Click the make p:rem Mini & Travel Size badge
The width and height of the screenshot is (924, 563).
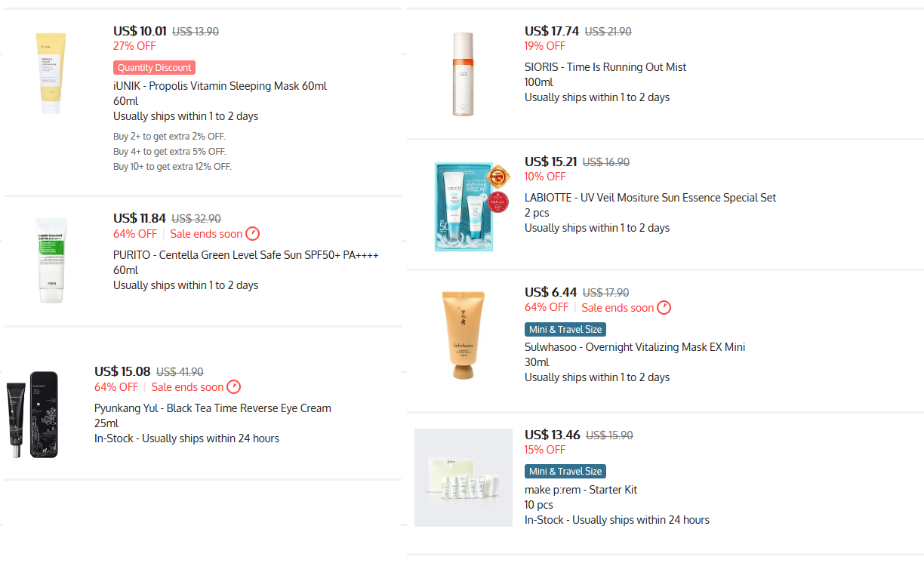tap(565, 472)
